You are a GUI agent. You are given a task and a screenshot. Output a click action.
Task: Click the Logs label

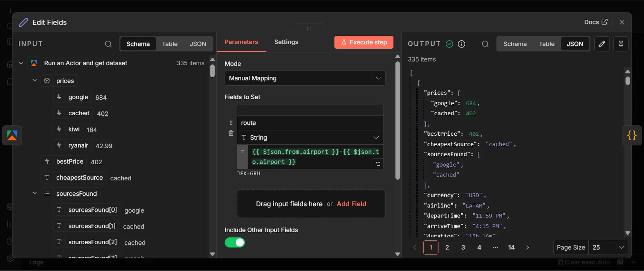pos(36,262)
